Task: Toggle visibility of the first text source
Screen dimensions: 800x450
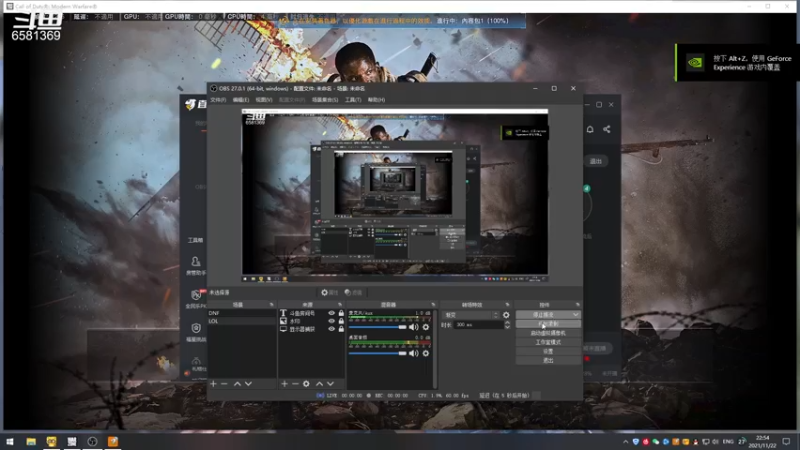Action: click(332, 313)
